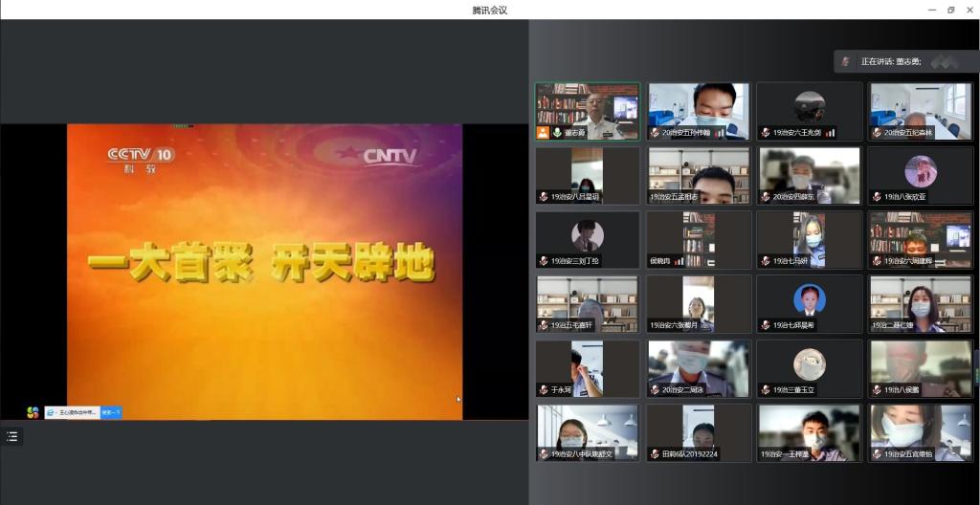Click the blue-background avatar of 19治七邱晨希
This screenshot has width=980, height=505.
click(810, 299)
